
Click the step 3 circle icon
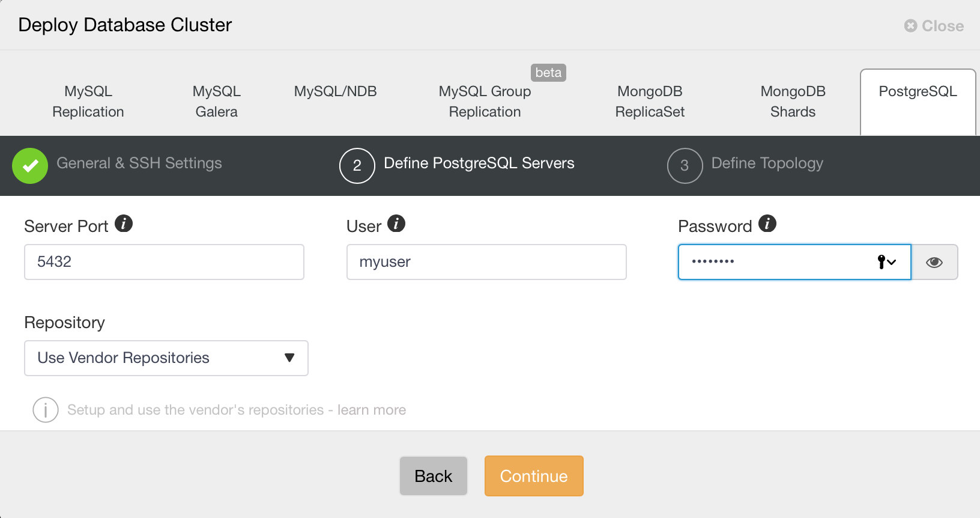[685, 166]
